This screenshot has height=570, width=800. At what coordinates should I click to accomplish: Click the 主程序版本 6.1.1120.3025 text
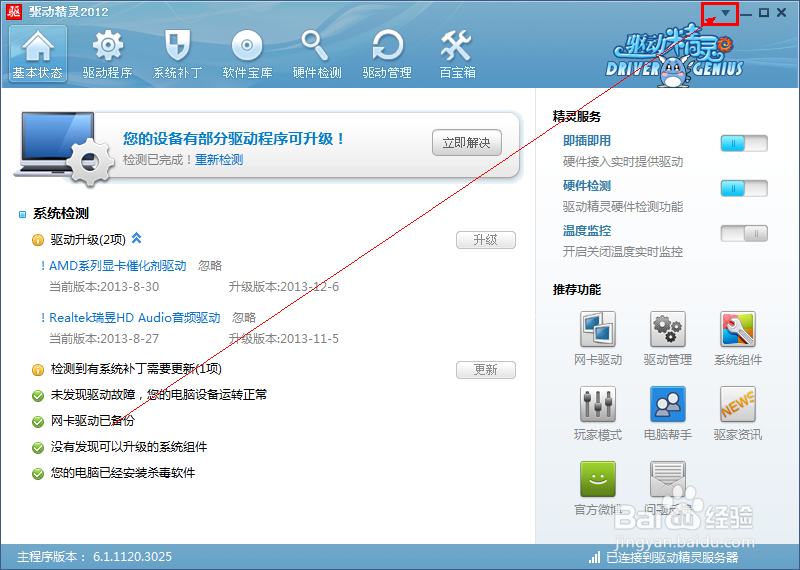tap(94, 557)
